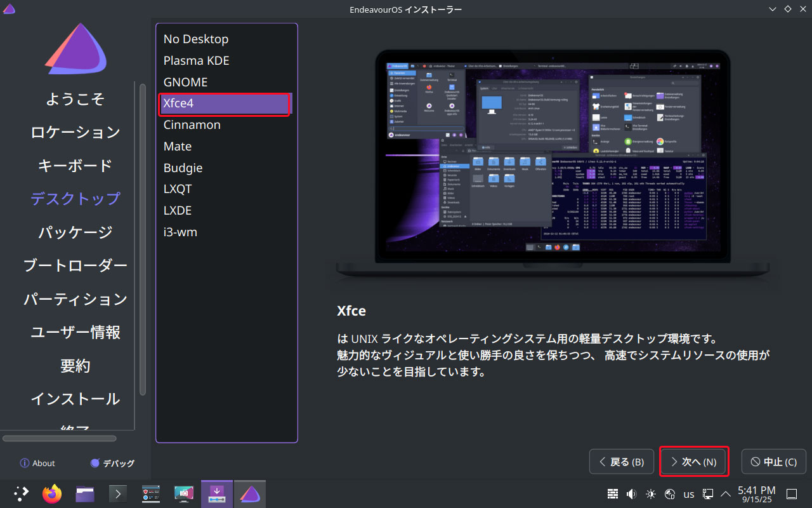The height and width of the screenshot is (508, 812).
Task: Click the EndeavourOS logo in sidebar
Action: pos(75,48)
